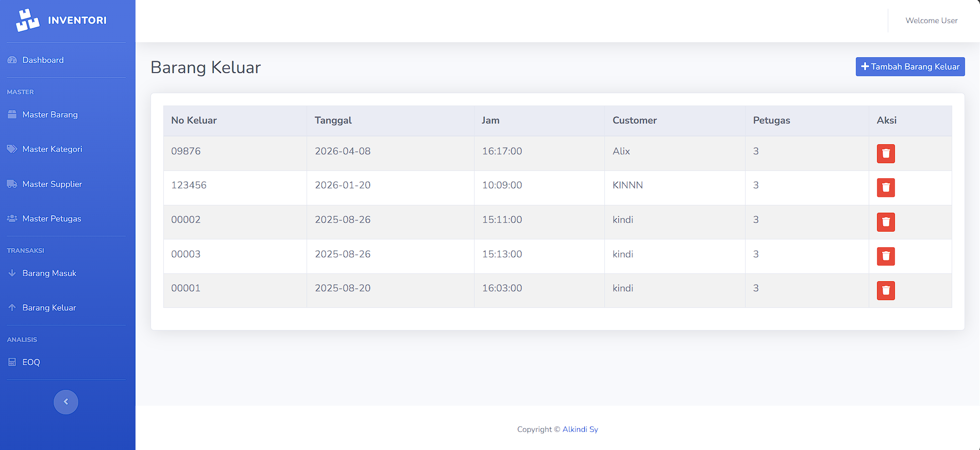Open Welcome User account menu
The image size is (980, 450).
point(931,21)
